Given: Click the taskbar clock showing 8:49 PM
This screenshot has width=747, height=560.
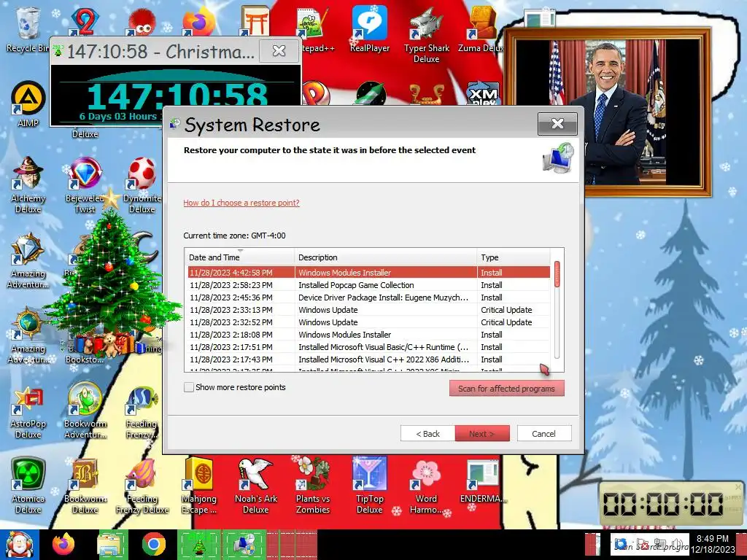Looking at the screenshot, I should point(713,544).
